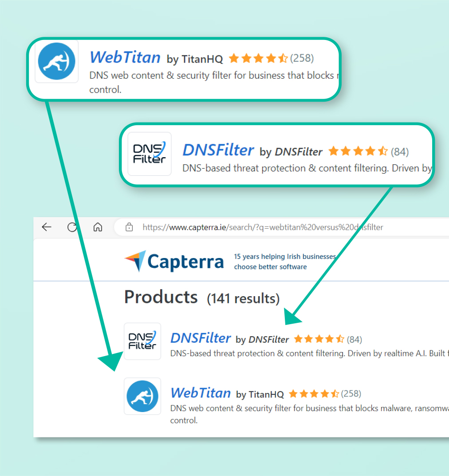Click the (258) reviews count in results
449x476 pixels.
click(x=351, y=394)
